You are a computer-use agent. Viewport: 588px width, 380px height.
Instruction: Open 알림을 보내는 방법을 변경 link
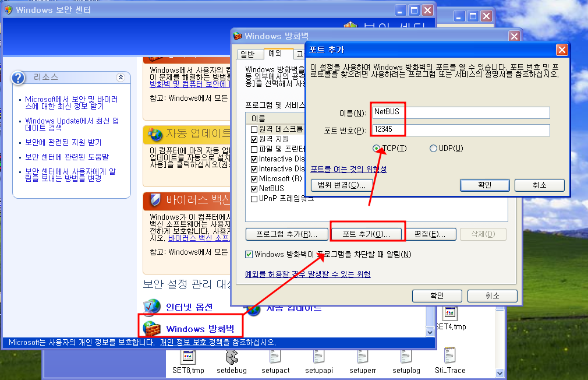click(70, 175)
